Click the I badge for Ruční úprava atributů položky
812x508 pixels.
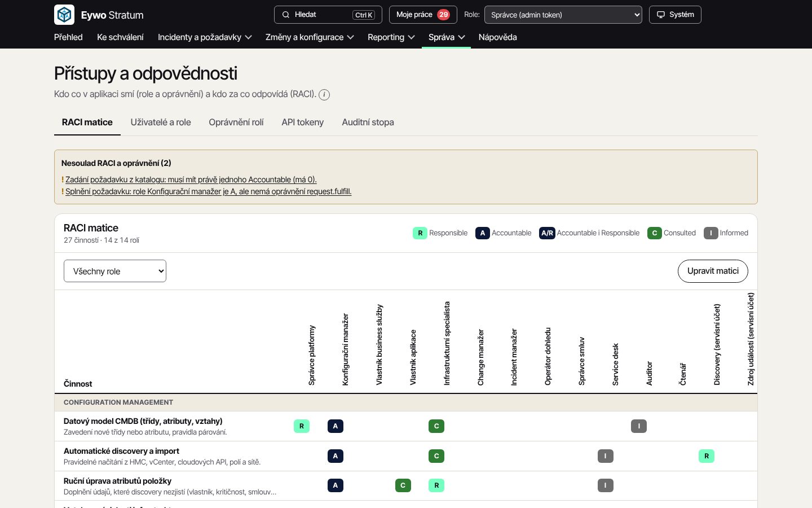coord(606,485)
